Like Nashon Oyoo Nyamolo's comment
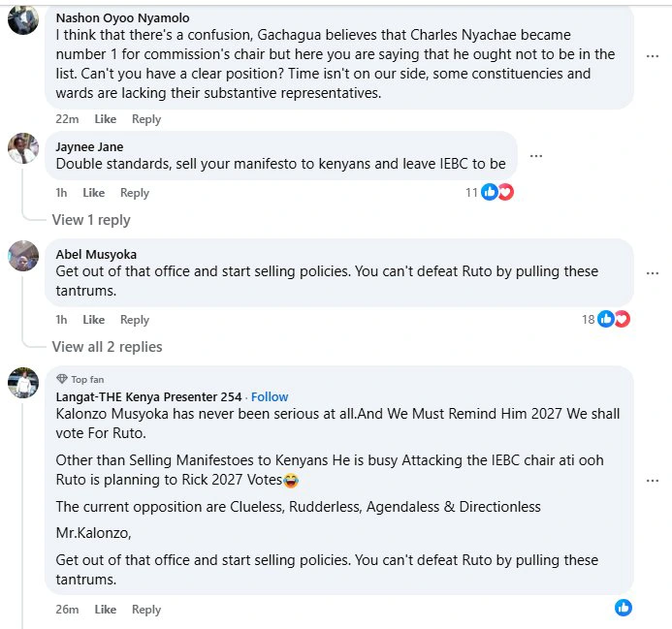The width and height of the screenshot is (672, 629). click(105, 119)
